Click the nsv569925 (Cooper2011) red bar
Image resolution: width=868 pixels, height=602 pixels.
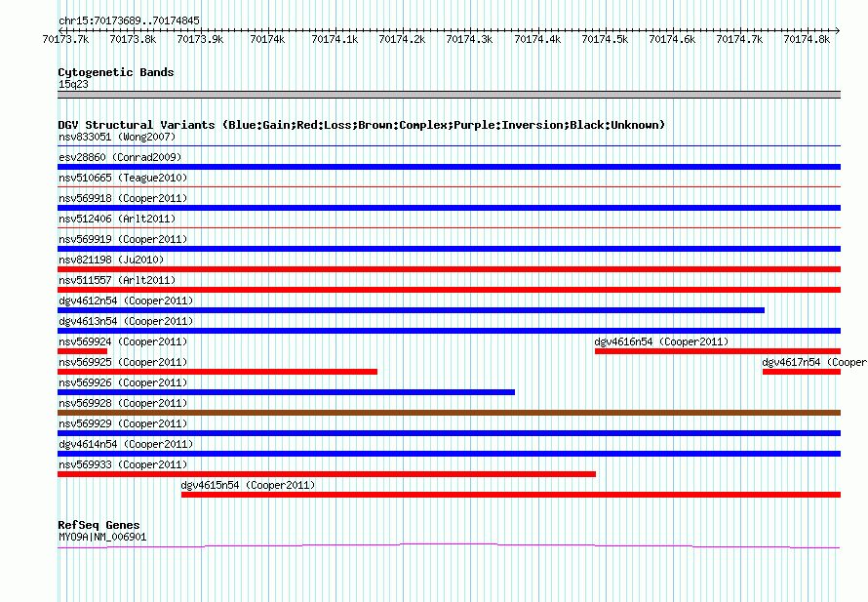[x=217, y=372]
